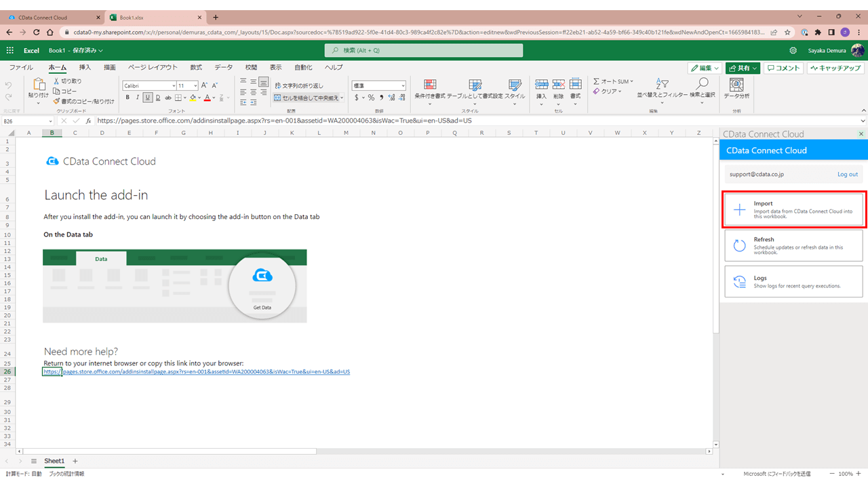Click the Excel search box

coord(424,50)
